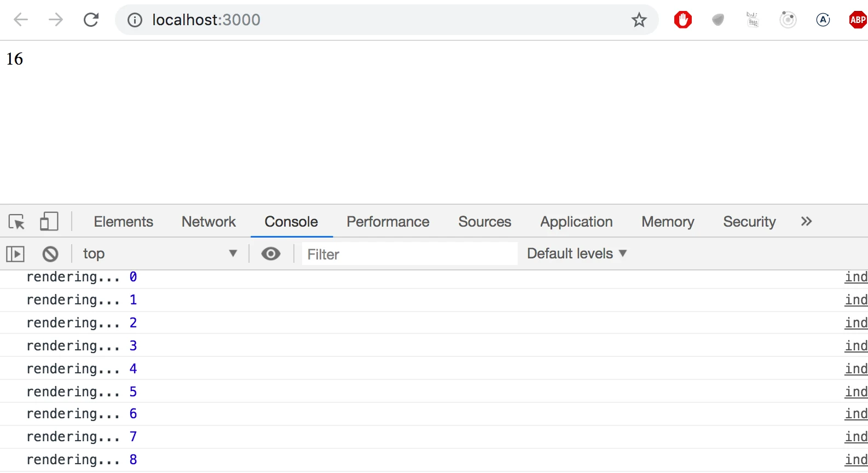Clear the console output
The image size is (868, 473).
pos(50,254)
